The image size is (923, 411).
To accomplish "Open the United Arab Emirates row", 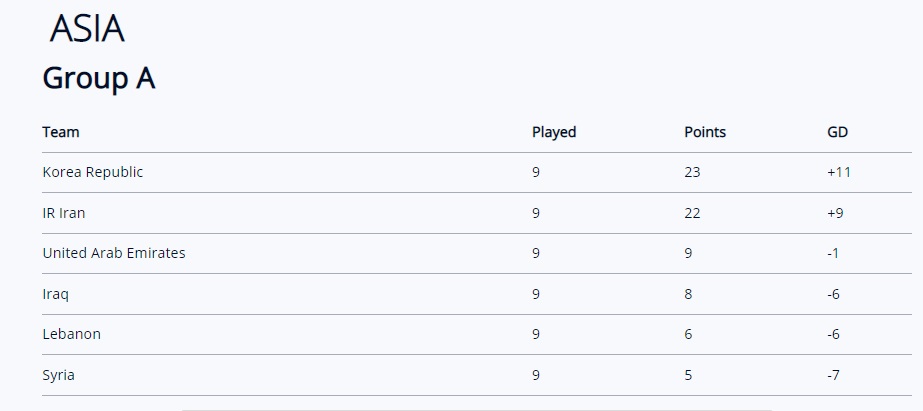I will coord(477,253).
